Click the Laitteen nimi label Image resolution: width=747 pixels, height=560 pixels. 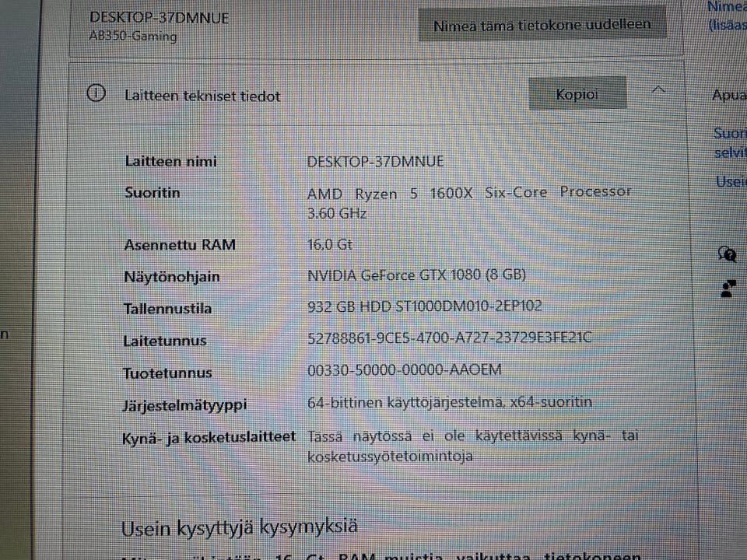(170, 162)
